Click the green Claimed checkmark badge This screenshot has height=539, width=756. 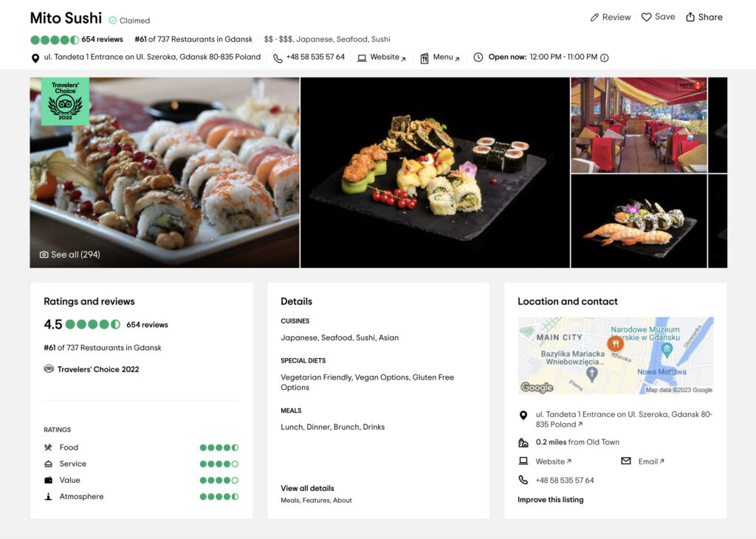(112, 20)
